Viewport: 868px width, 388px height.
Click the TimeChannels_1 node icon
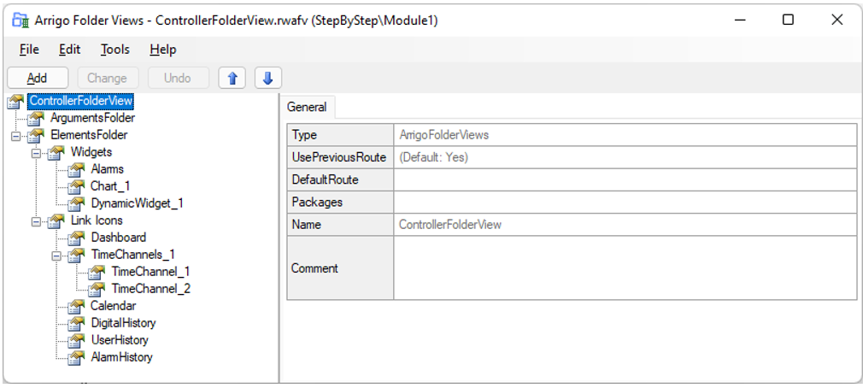pos(76,256)
